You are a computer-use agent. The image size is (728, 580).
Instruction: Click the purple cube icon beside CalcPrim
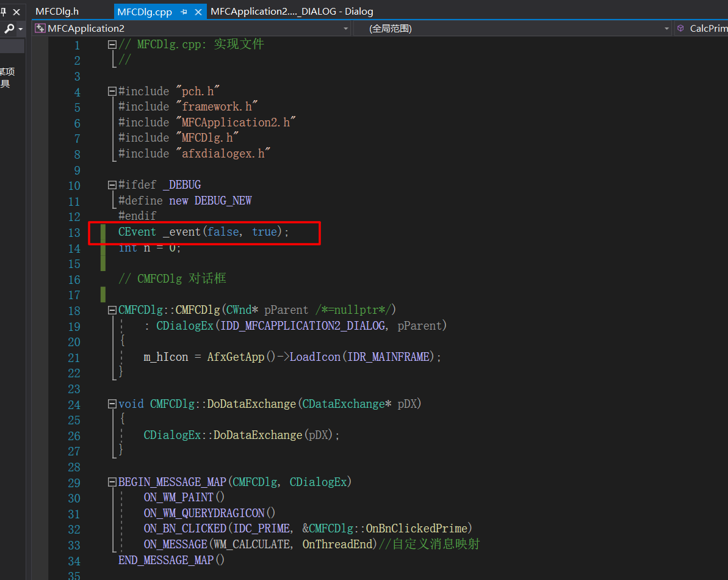tap(680, 28)
